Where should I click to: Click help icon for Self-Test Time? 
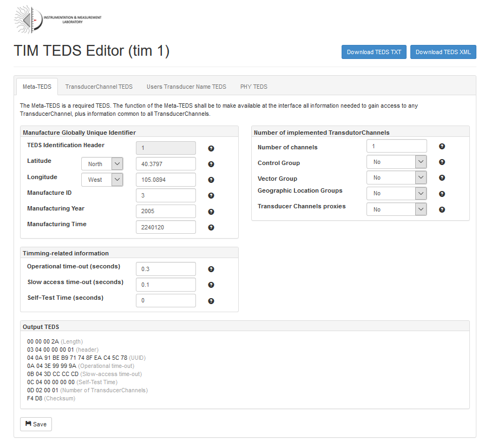tap(211, 301)
